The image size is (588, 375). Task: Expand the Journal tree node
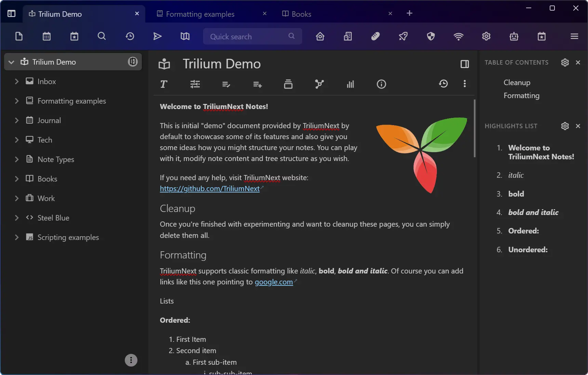[x=16, y=120]
